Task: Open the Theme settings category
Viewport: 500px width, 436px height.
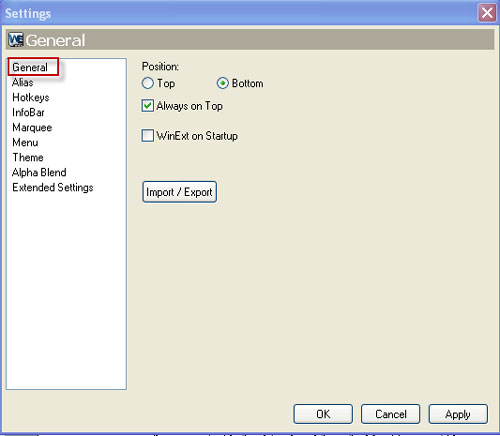Action: tap(28, 157)
